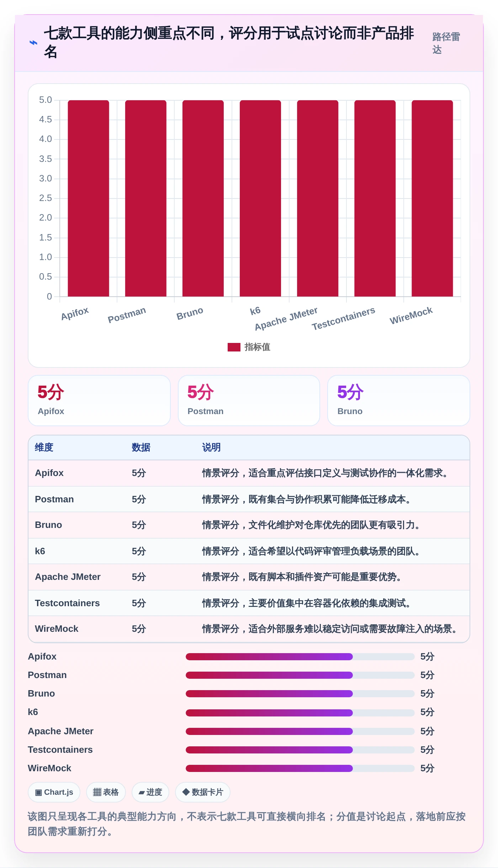Click the 指标值 legend label
Image resolution: width=498 pixels, height=868 pixels.
coord(257,347)
